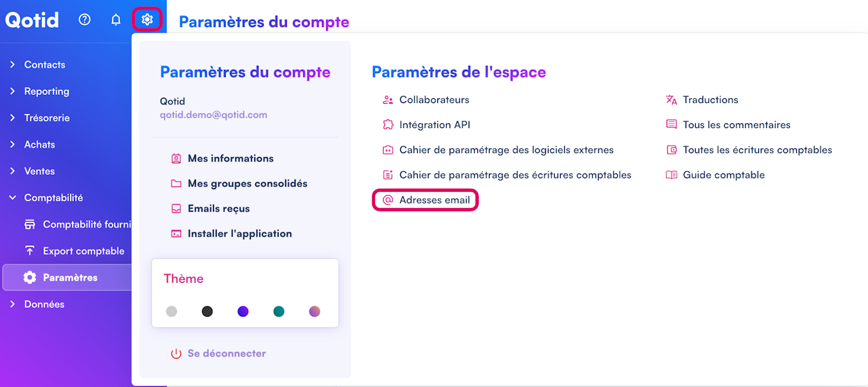Open Adresses email settings link
The width and height of the screenshot is (868, 387).
434,200
